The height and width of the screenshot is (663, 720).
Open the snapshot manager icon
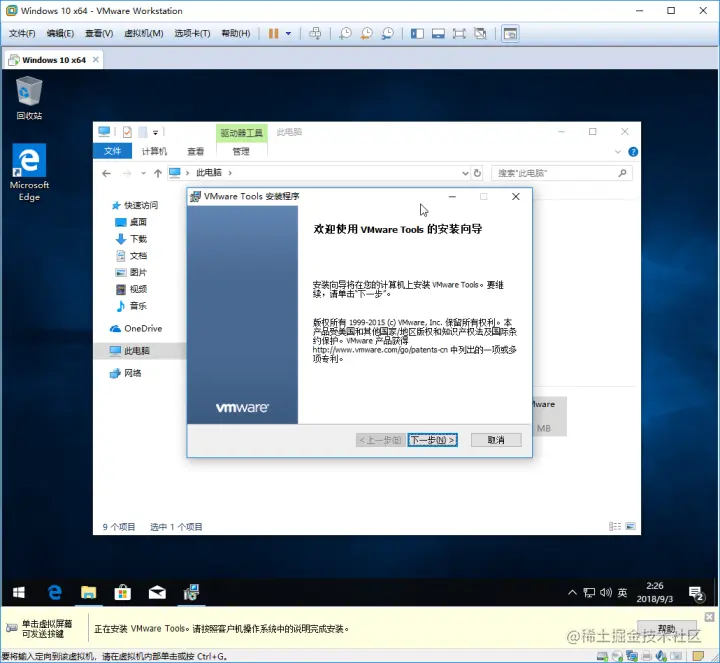pyautogui.click(x=388, y=34)
